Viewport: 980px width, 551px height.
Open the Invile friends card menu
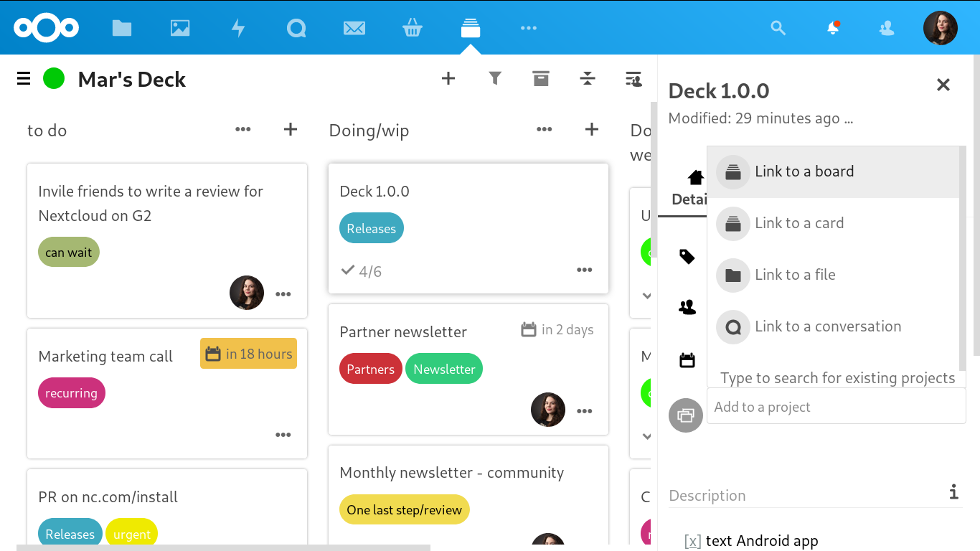283,294
